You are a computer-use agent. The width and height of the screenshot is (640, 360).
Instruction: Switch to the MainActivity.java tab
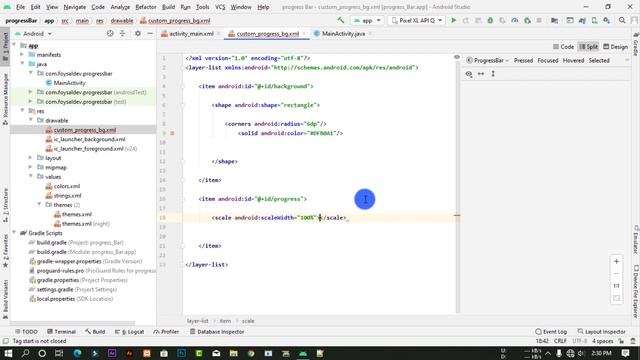tap(342, 34)
